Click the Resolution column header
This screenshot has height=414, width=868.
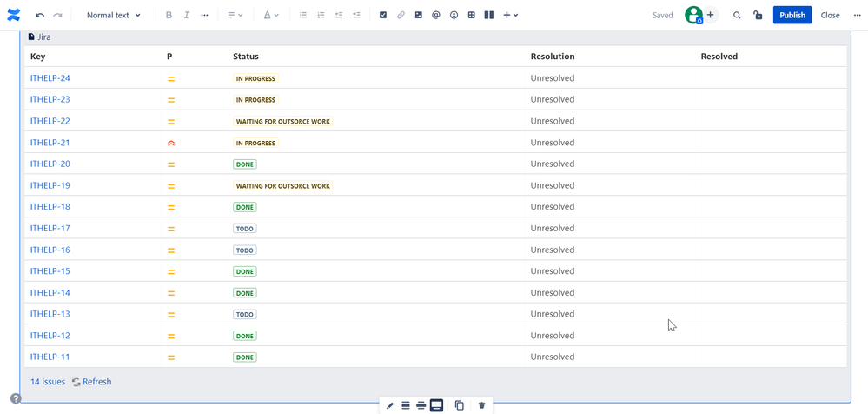(x=553, y=57)
